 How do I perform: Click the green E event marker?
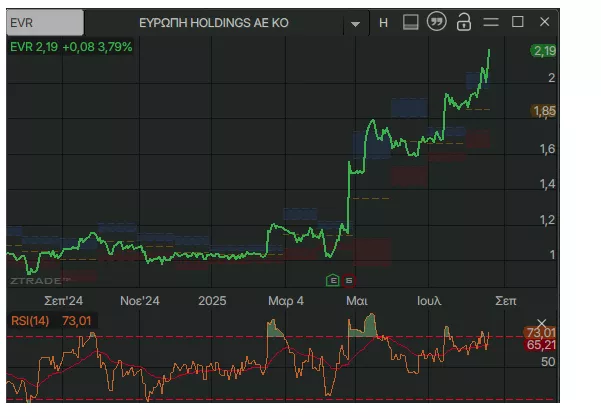coord(333,280)
